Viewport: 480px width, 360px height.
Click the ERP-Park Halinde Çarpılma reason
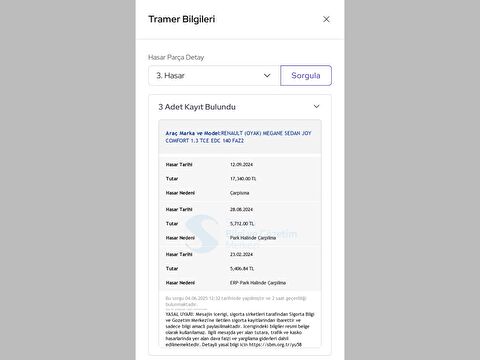coord(258,283)
